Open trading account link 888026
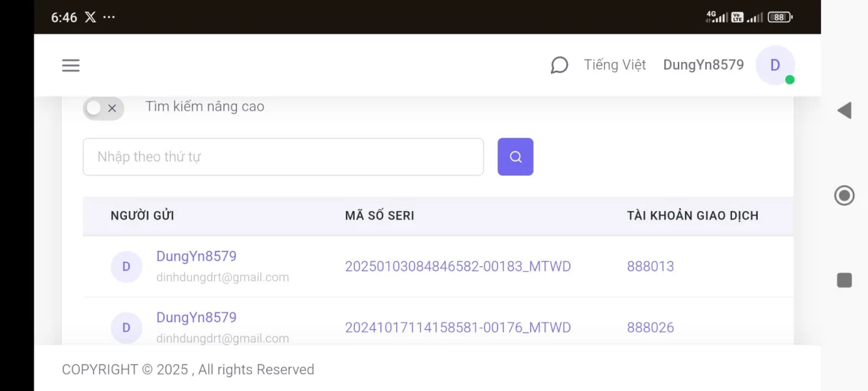Viewport: 868px width, 391px height. point(650,328)
